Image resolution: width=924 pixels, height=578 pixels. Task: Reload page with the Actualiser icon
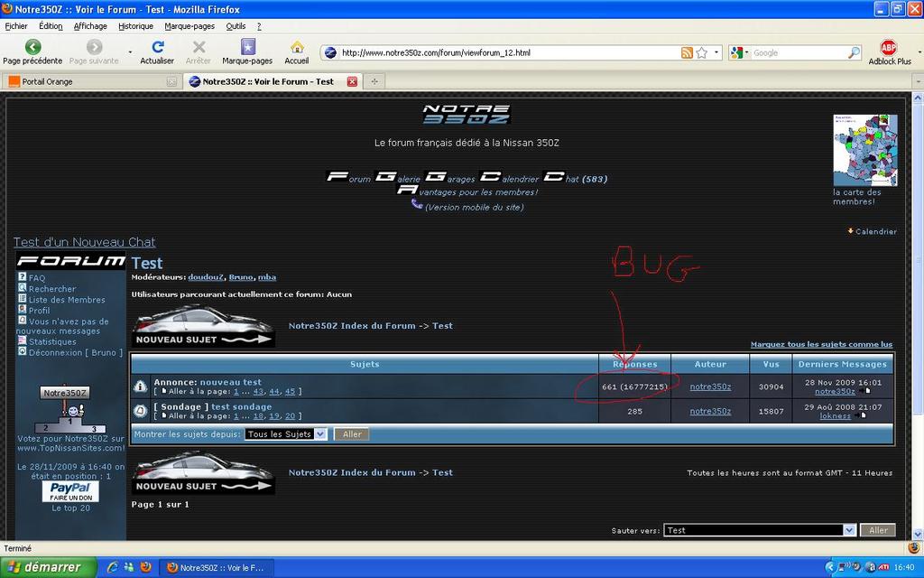157,47
